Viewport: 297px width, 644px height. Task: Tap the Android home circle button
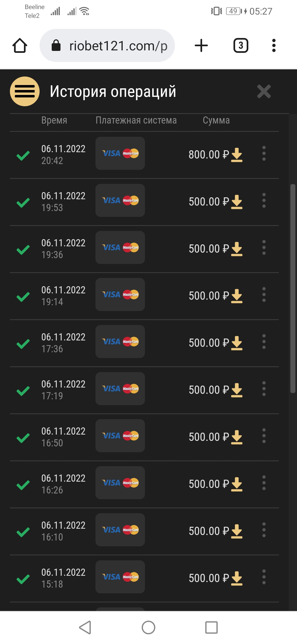148,627
